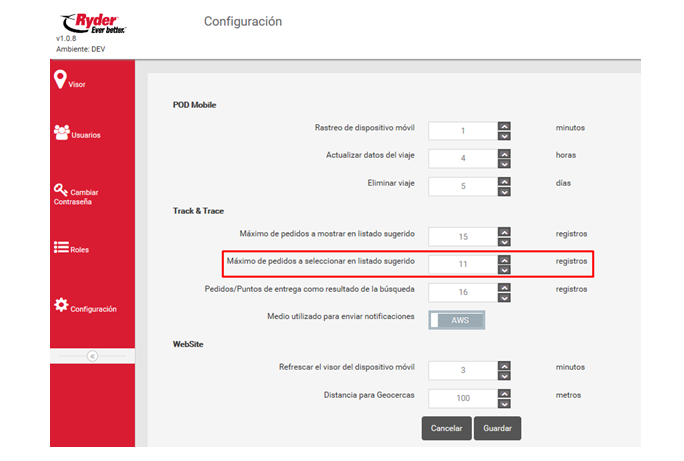Decrease Actualizar datos del viaje hours
This screenshot has width=684, height=461.
tap(504, 164)
